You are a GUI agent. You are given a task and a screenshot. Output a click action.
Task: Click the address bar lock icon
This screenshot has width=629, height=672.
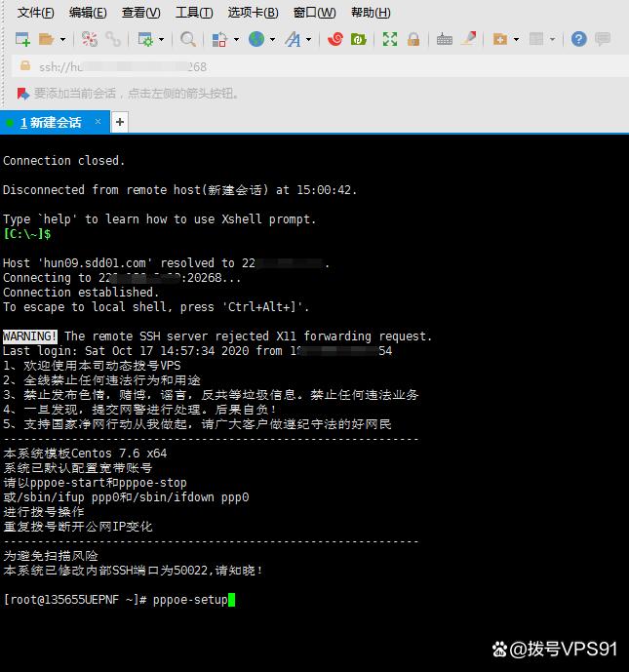coord(25,66)
